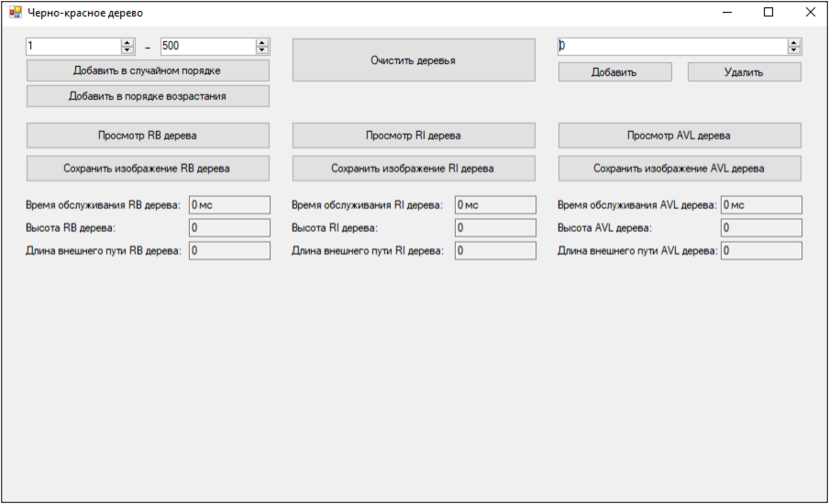Image resolution: width=829 pixels, height=504 pixels.
Task: Click label Высота RI дерева:
Action: [335, 228]
